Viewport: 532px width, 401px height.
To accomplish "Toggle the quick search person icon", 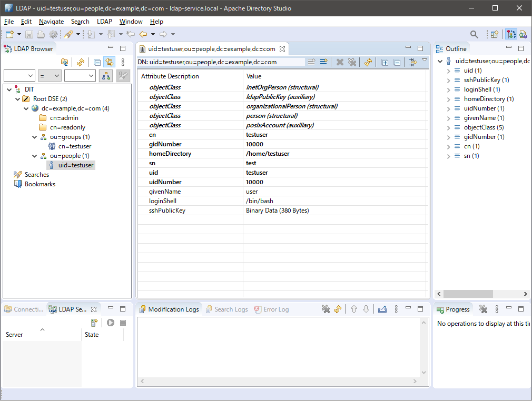I will 105,75.
